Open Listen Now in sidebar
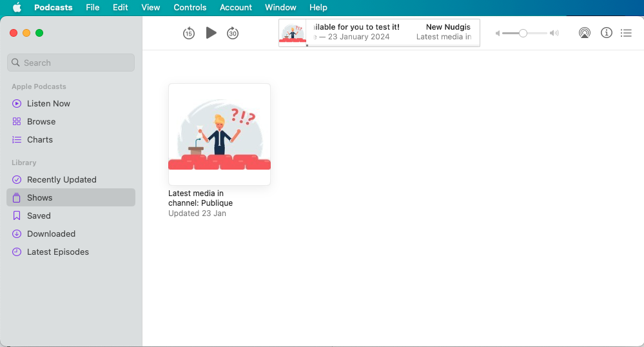Image resolution: width=644 pixels, height=347 pixels. coord(71,104)
